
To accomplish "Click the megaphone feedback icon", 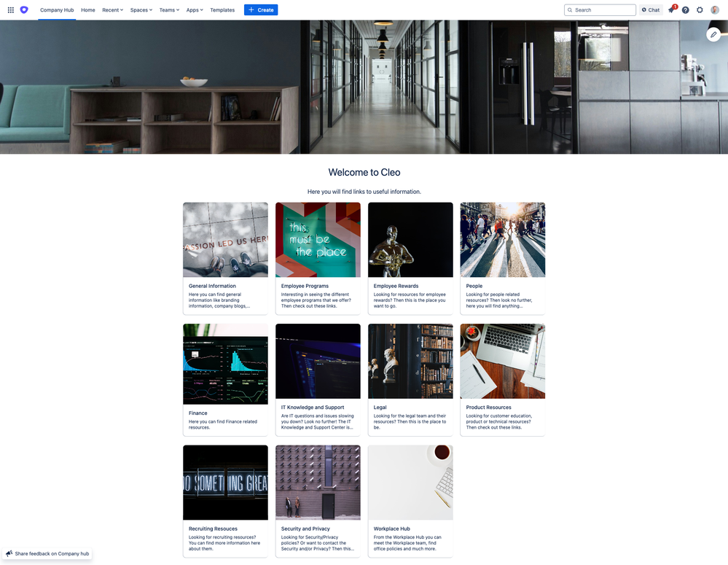I will [9, 553].
